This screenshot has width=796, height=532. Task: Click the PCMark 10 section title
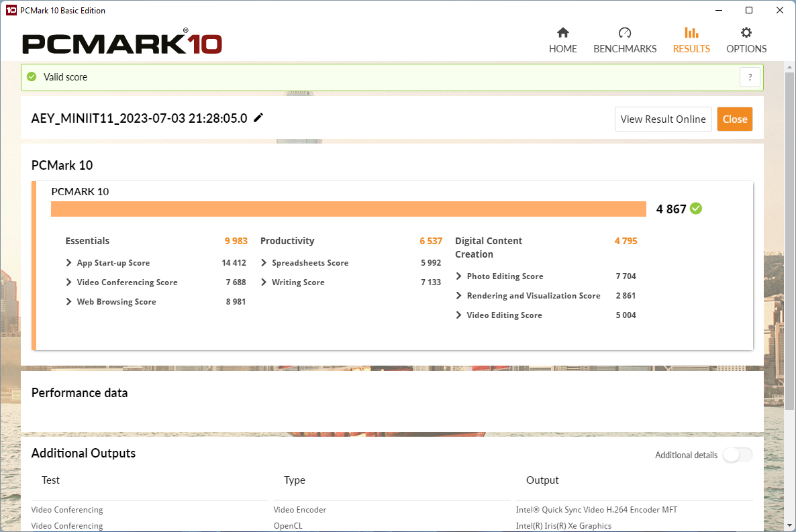(x=62, y=166)
